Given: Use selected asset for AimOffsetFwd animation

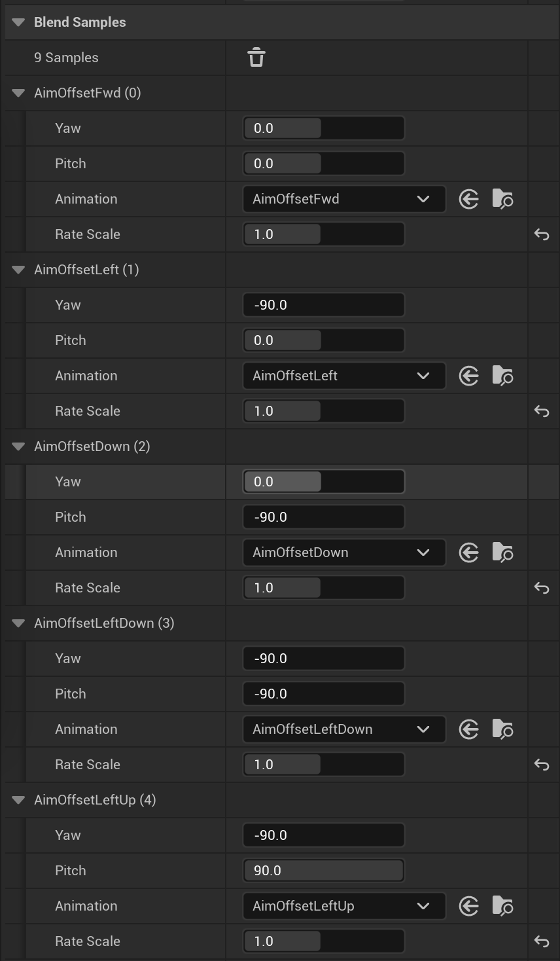Looking at the screenshot, I should pyautogui.click(x=469, y=199).
